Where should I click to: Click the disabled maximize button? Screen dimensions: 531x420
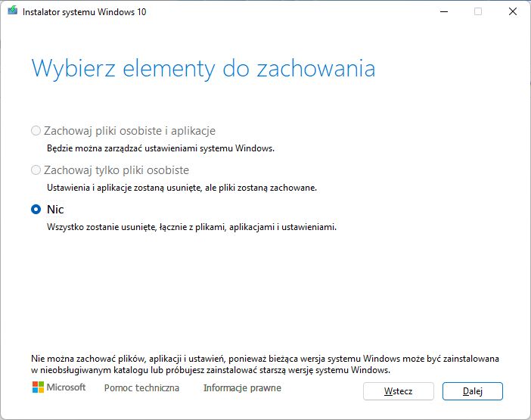(x=478, y=11)
